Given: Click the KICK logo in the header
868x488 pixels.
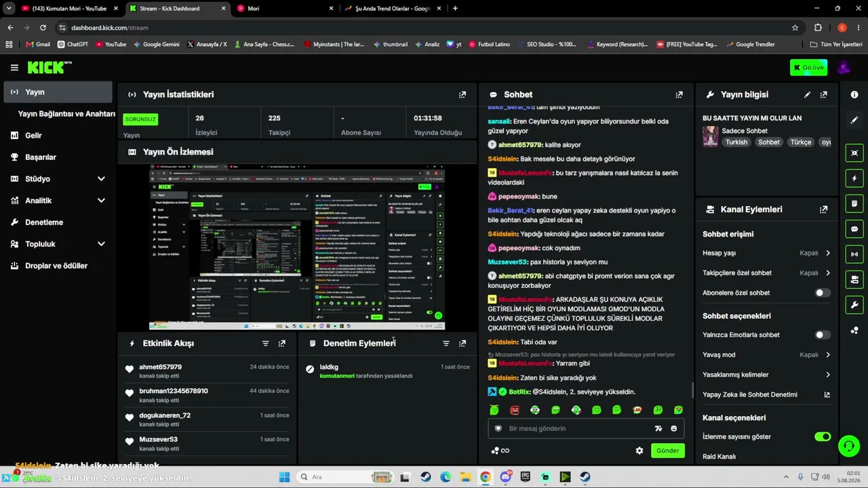Looking at the screenshot, I should (x=49, y=67).
